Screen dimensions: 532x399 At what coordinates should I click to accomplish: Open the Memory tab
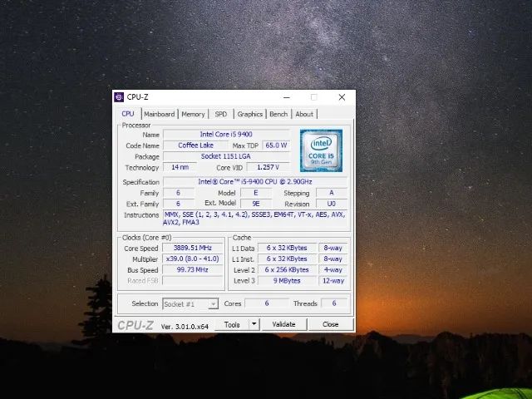pyautogui.click(x=193, y=114)
